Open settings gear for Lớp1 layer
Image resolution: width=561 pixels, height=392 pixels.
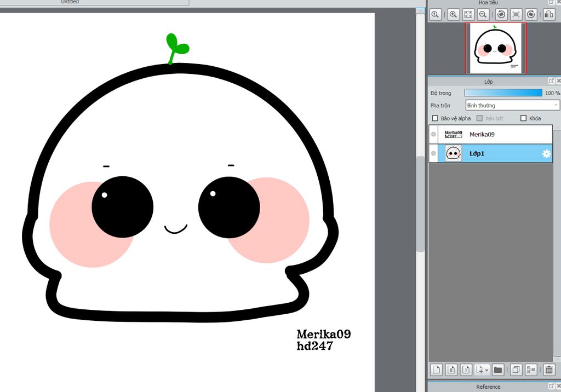click(x=546, y=154)
